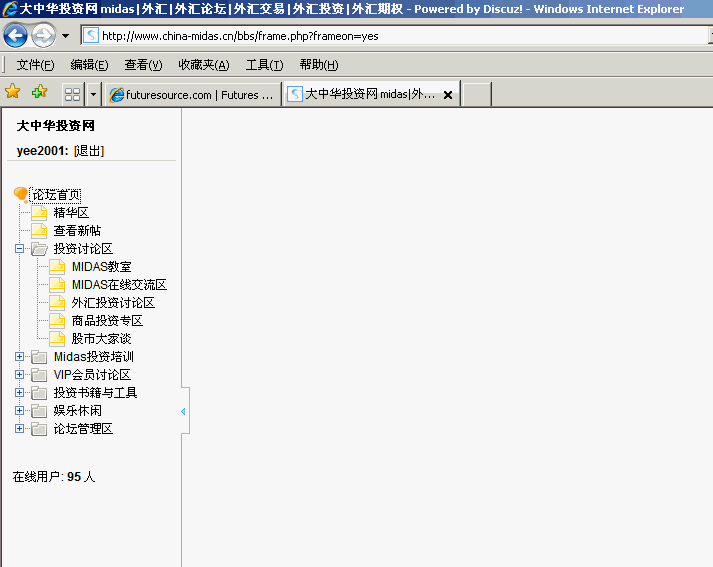The image size is (713, 567).
Task: Open the tab list dropdown arrow
Action: pos(94,95)
